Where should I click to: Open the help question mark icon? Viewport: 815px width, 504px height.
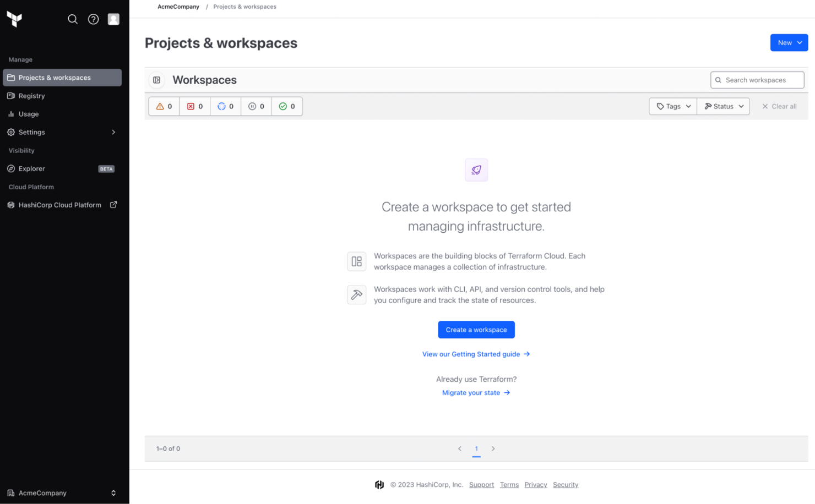(94, 19)
